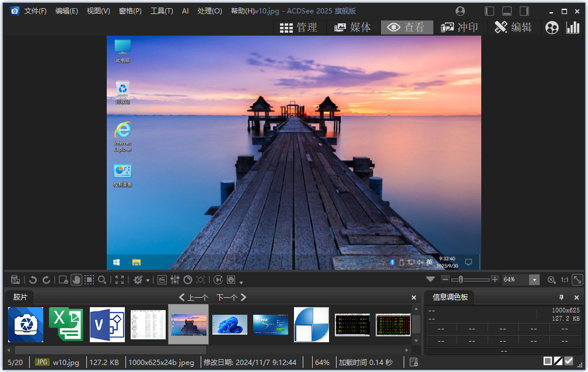Select the Zoom magnifier tool
Image resolution: width=588 pixels, height=372 pixels.
102,280
